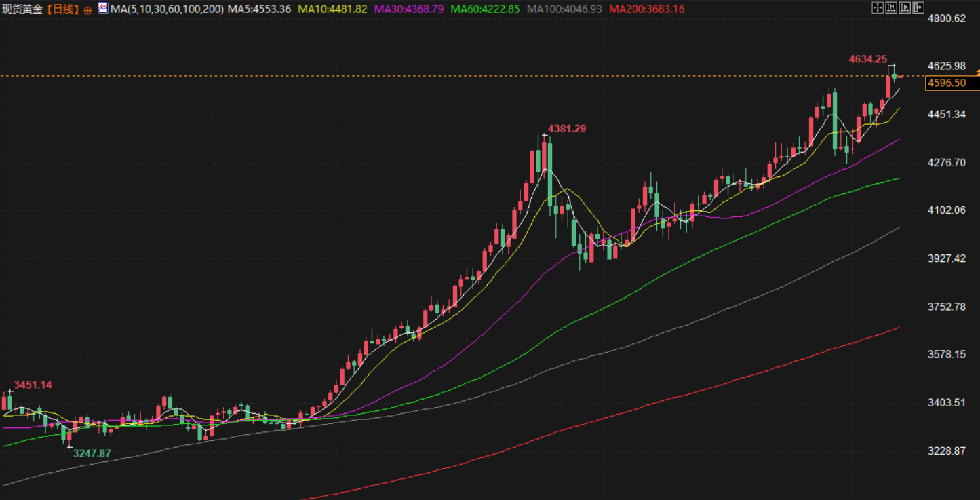This screenshot has height=500, width=980.
Task: Click the 3228.87 price axis label
Action: point(947,450)
